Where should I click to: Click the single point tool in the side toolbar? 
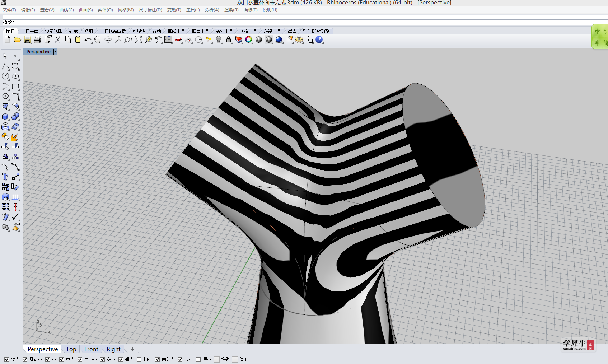(x=15, y=56)
